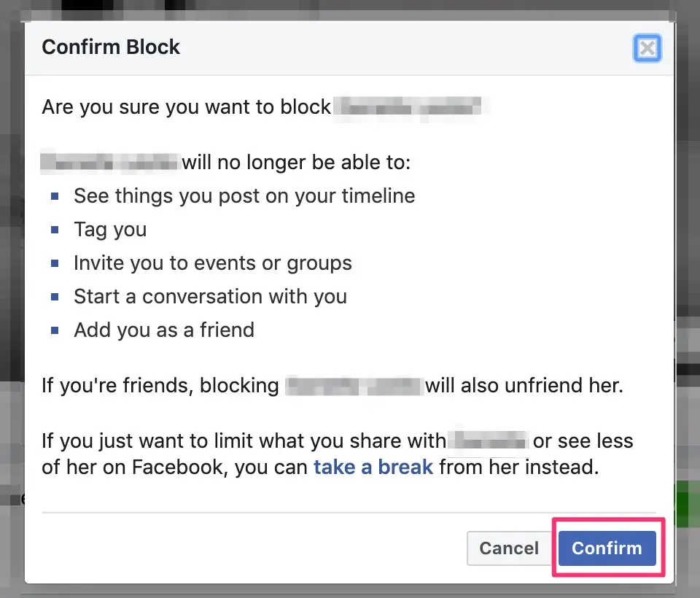Click the blue Confirm button
700x598 pixels.
click(607, 548)
